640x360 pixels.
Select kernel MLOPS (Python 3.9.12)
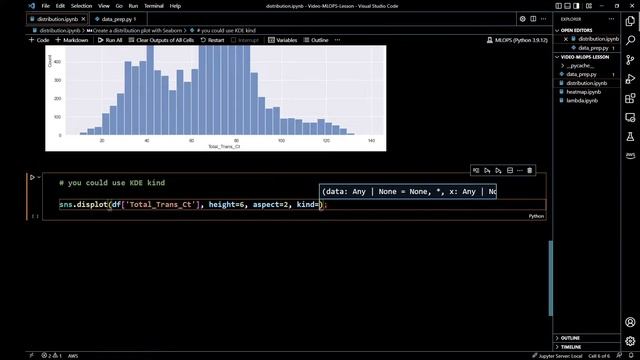(x=517, y=40)
